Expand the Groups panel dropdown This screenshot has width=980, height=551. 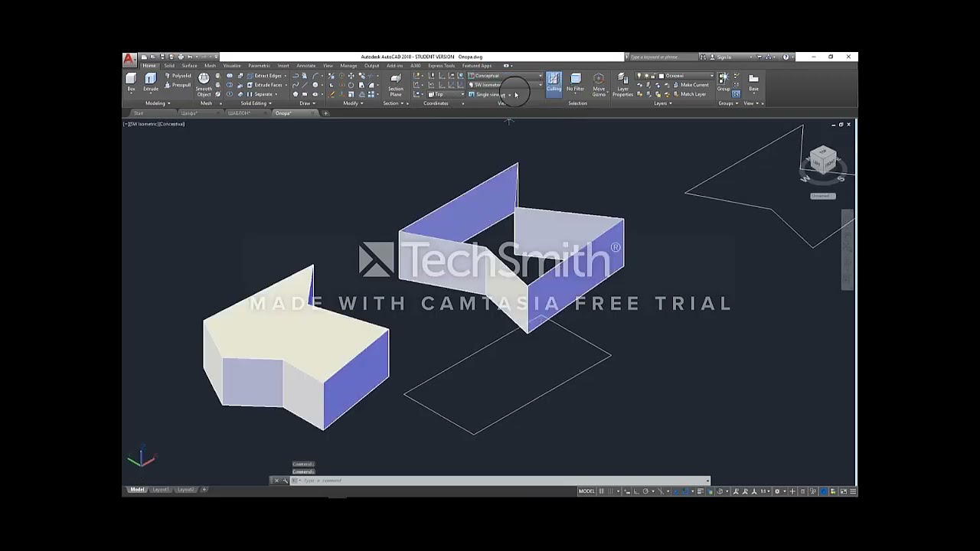[727, 103]
